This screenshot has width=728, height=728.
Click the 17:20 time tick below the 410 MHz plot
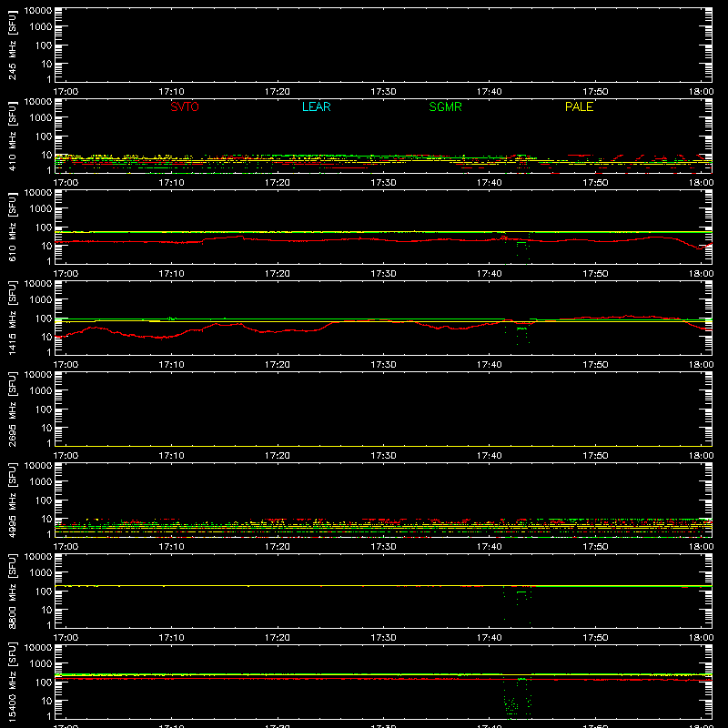point(278,183)
